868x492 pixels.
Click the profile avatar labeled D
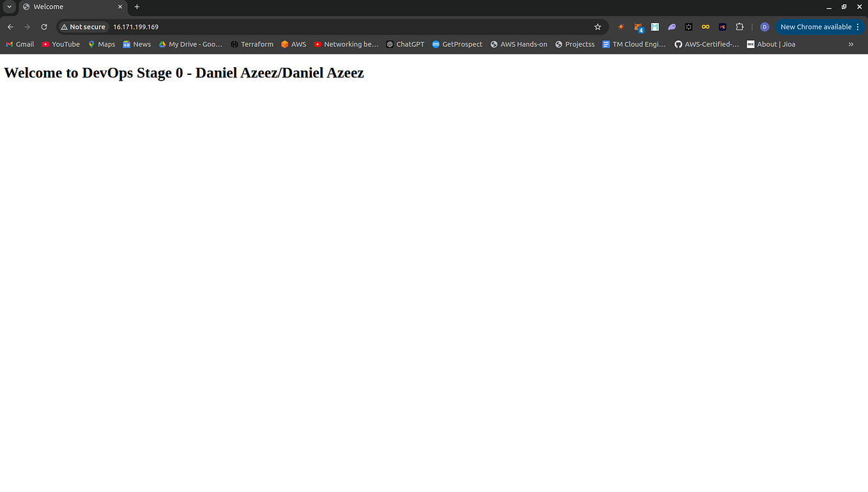point(764,26)
